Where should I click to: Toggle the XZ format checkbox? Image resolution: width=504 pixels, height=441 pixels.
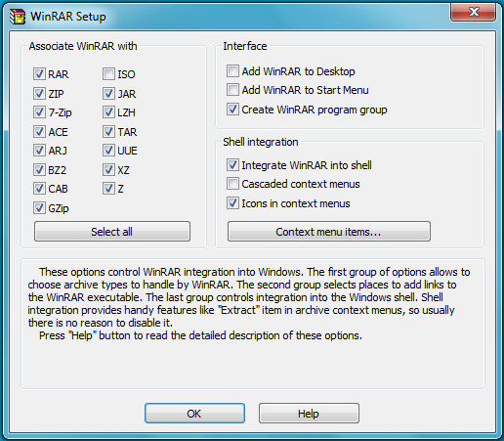108,170
